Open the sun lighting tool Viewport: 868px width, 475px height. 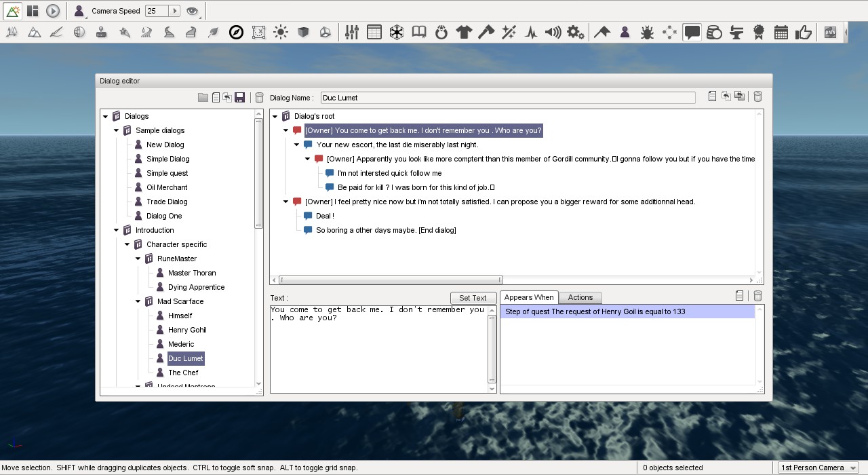click(281, 32)
